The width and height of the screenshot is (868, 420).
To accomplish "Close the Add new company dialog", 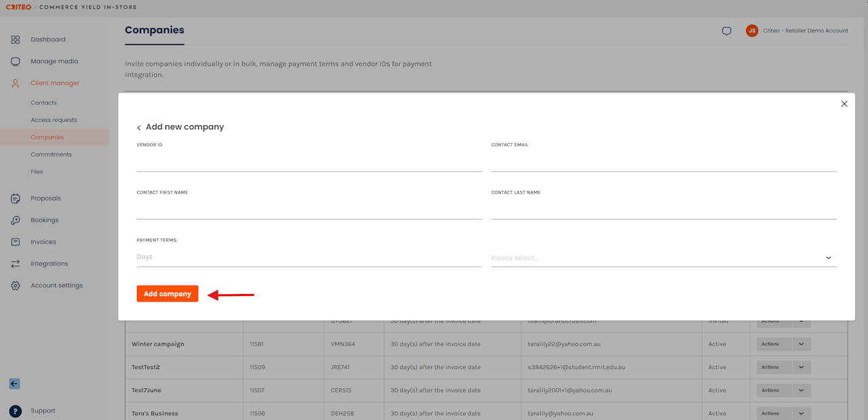I will (844, 104).
